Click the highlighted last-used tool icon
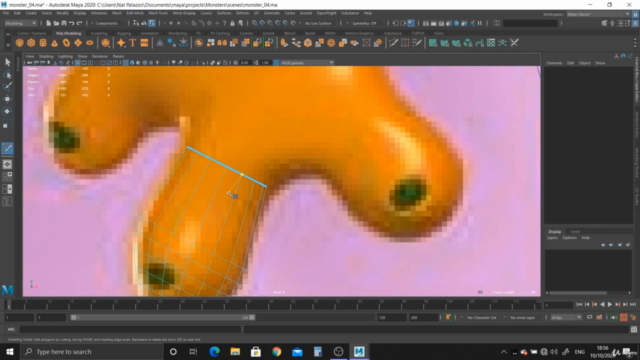The height and width of the screenshot is (360, 640). click(7, 148)
